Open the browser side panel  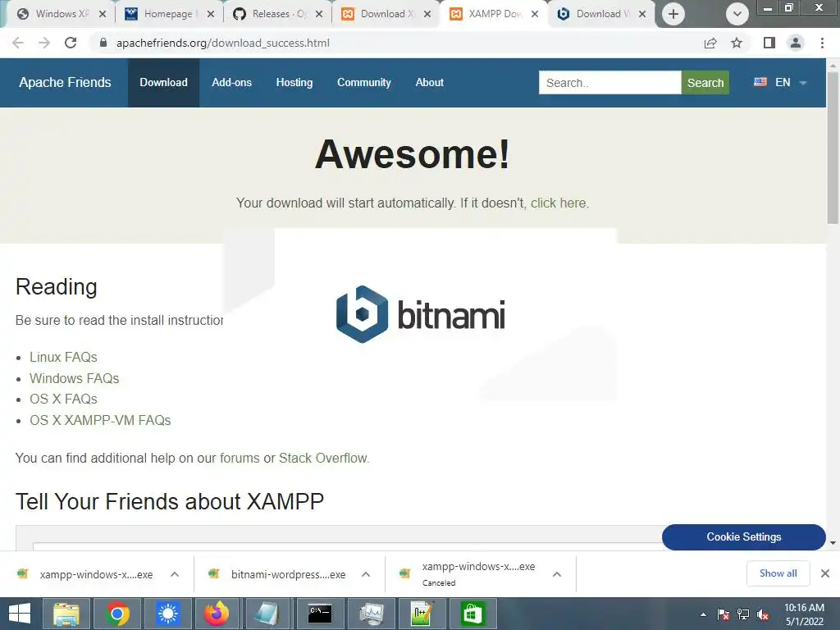tap(769, 43)
